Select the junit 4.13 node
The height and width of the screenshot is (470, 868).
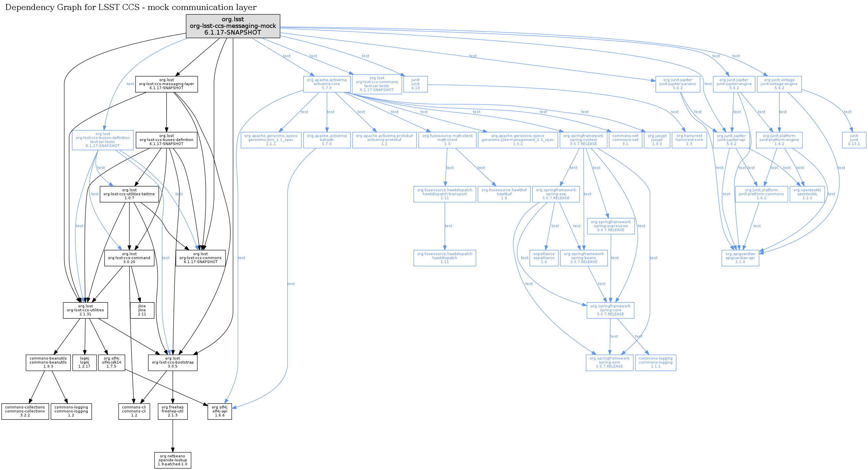coord(415,84)
